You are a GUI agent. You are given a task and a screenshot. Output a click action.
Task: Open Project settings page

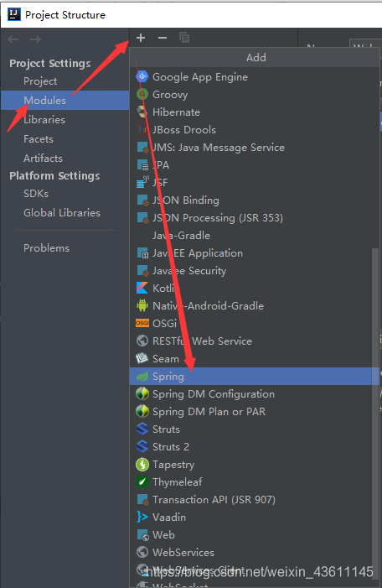click(40, 81)
